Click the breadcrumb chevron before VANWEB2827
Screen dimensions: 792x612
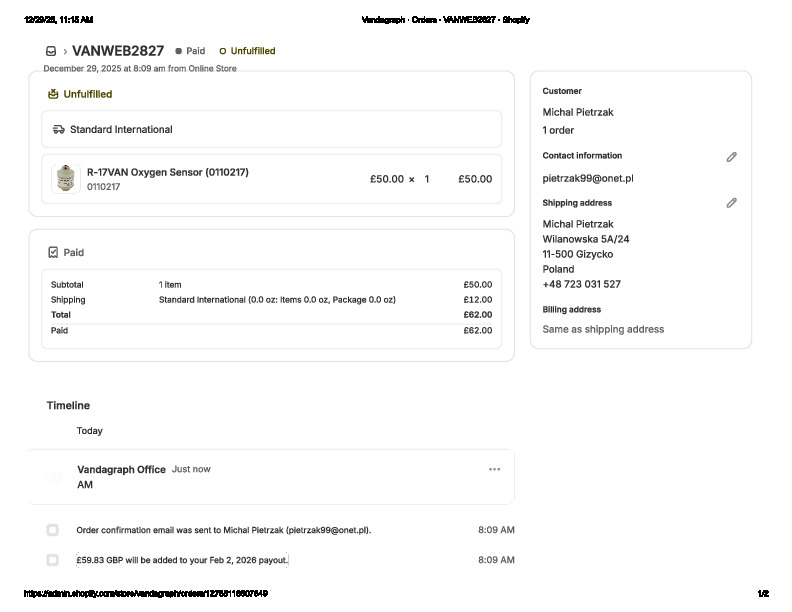65,51
